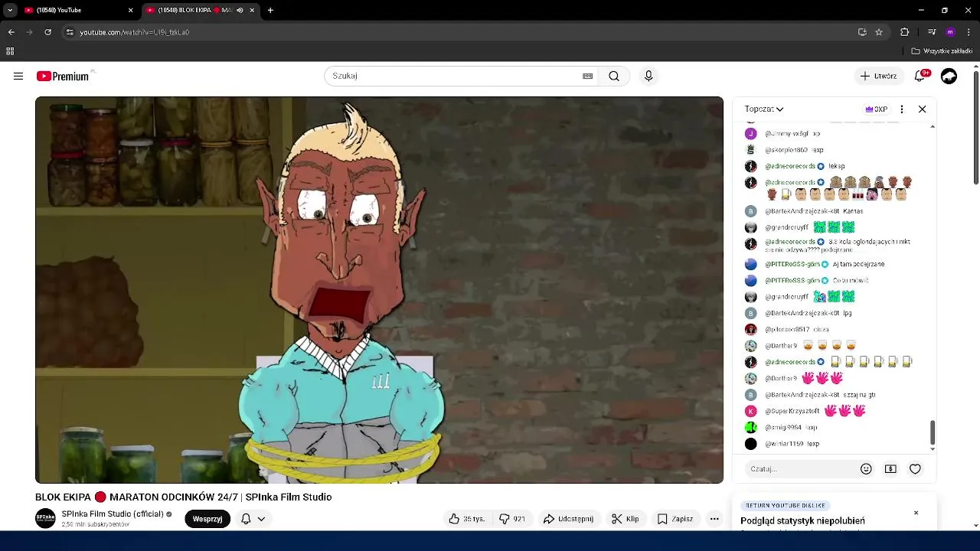Open the tab search dropdown arrow
Screen dimensions: 980x551
[x=10, y=11]
